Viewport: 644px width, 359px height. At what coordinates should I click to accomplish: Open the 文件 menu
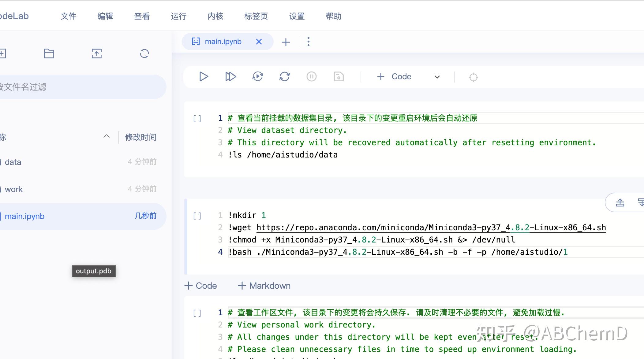69,16
